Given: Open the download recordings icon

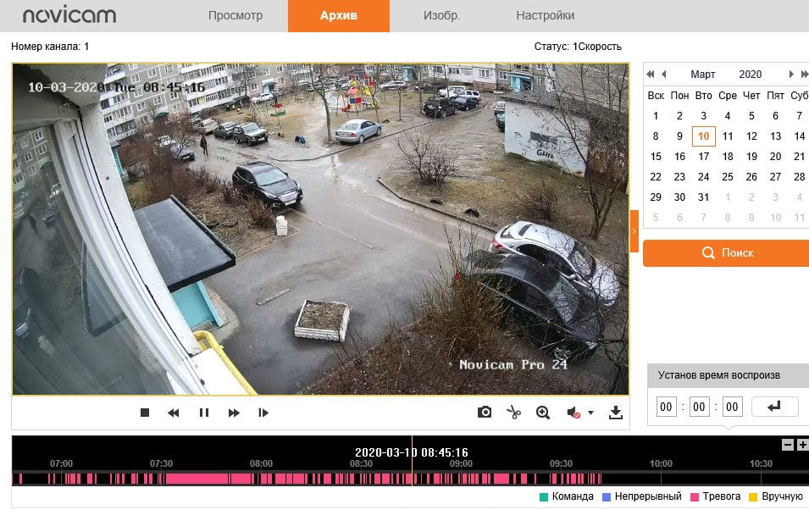Looking at the screenshot, I should [616, 413].
